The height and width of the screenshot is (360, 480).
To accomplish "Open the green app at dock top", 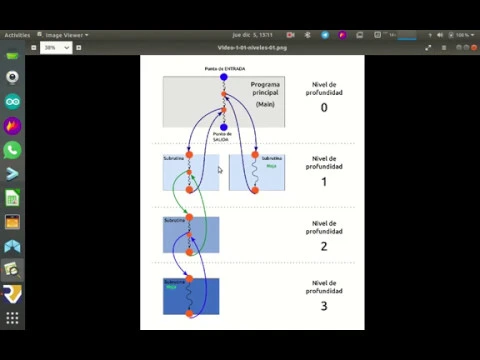I will (12, 54).
